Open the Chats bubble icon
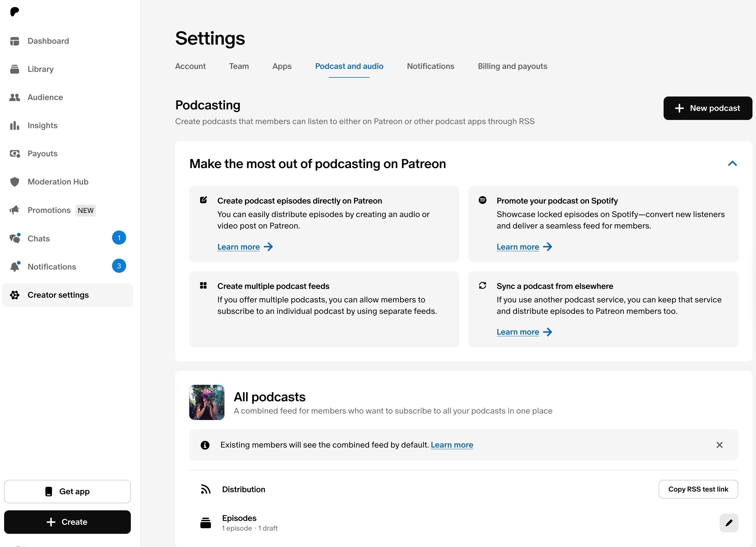The height and width of the screenshot is (547, 756). click(x=15, y=238)
